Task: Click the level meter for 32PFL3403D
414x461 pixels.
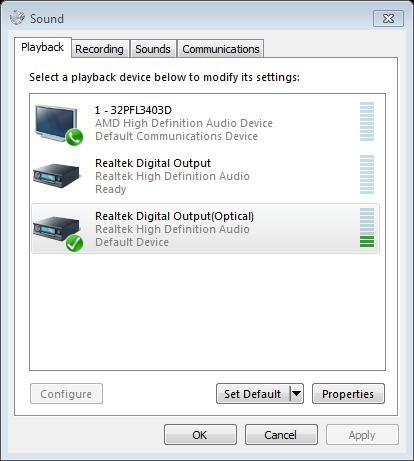Action: 367,122
